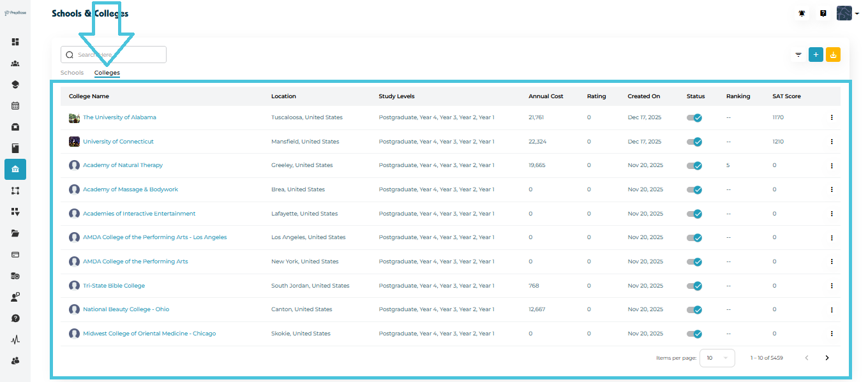
Task: Open the activity pulse icon in sidebar
Action: [x=15, y=340]
